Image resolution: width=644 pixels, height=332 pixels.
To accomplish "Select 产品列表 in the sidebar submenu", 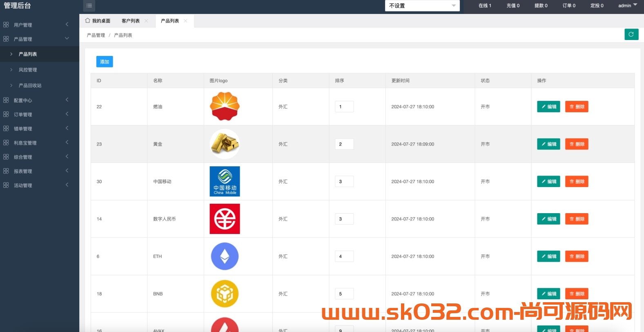I will [40, 54].
